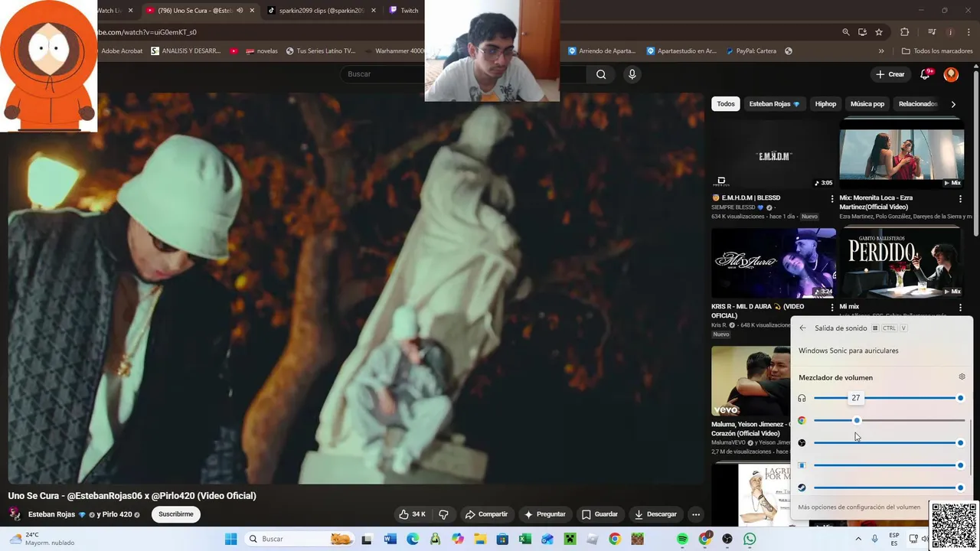Open Esteban Rojas channel link
Image resolution: width=980 pixels, height=551 pixels.
point(51,514)
